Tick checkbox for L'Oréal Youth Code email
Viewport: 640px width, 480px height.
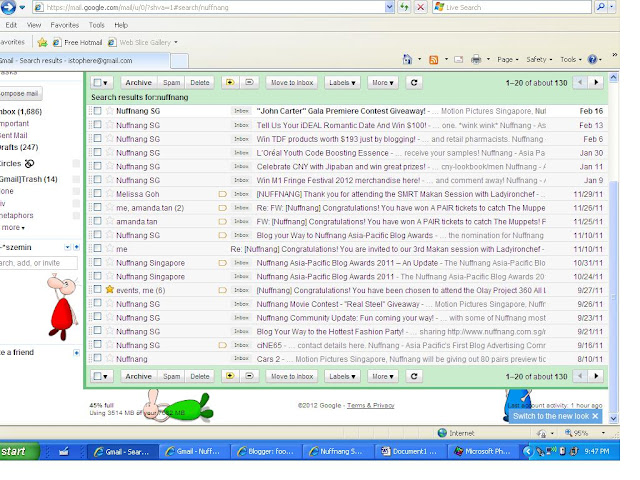tap(97, 152)
